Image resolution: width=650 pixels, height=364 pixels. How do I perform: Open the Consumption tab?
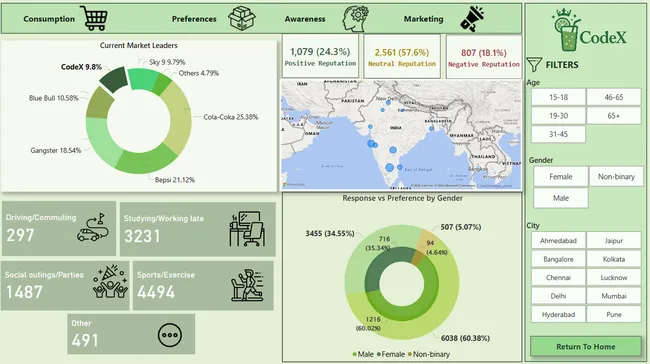point(49,19)
